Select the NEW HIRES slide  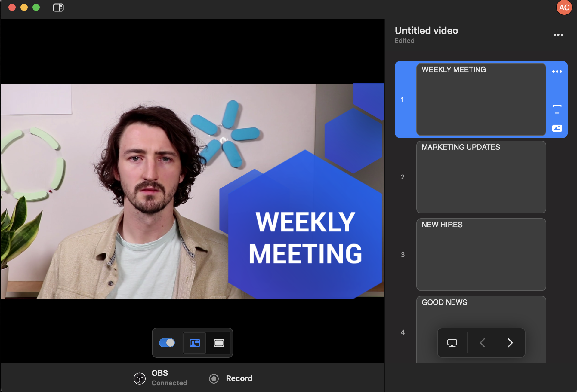(x=481, y=254)
